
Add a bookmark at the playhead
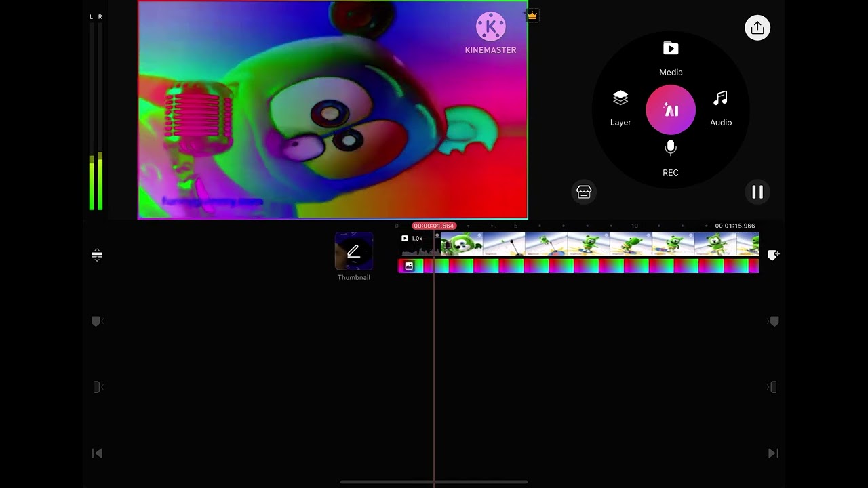click(x=773, y=255)
